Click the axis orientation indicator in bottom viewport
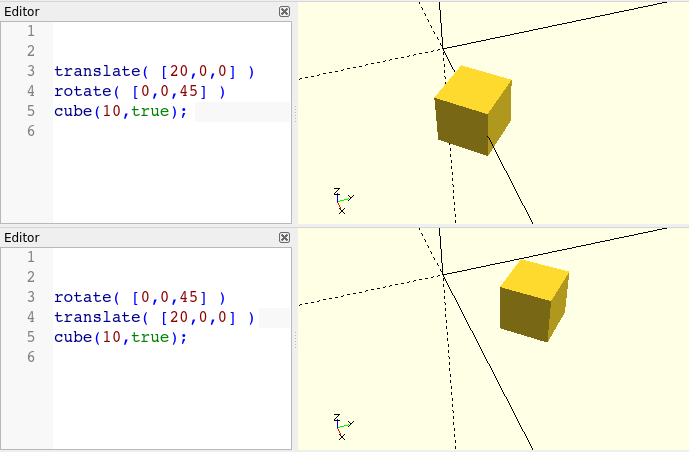The width and height of the screenshot is (689, 452). point(342,427)
